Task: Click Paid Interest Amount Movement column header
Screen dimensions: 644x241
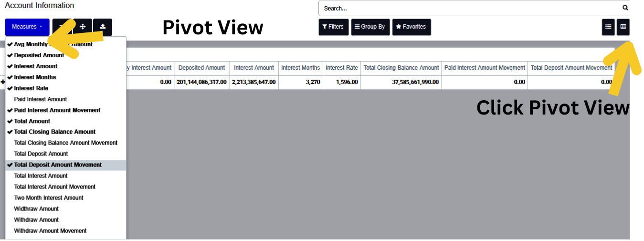Action: click(x=485, y=68)
